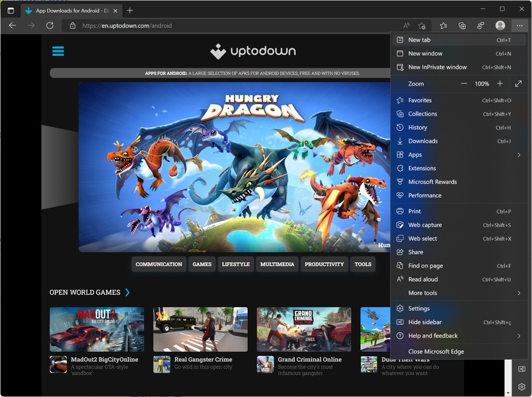Enter full screen from Zoom row
The width and height of the screenshot is (532, 397).
[518, 83]
